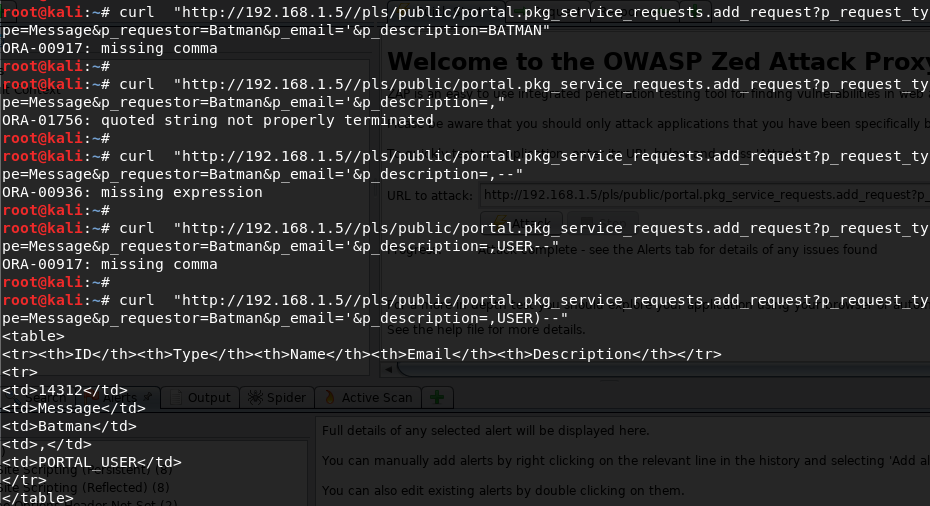The width and height of the screenshot is (930, 506).
Task: Click 'You can also edit existing alerts' line
Action: 503,491
